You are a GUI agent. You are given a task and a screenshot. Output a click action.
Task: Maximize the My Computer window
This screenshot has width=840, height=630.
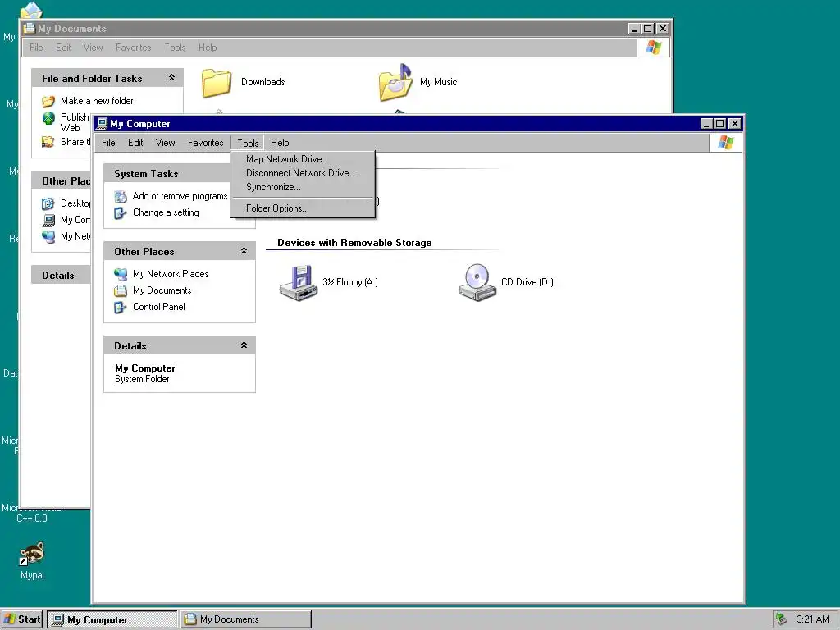(x=720, y=124)
